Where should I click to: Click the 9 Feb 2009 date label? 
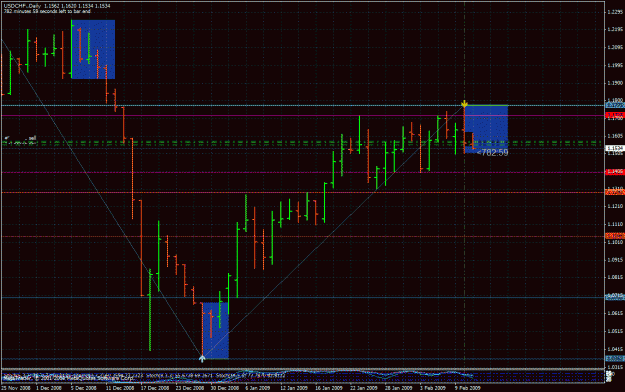point(468,388)
